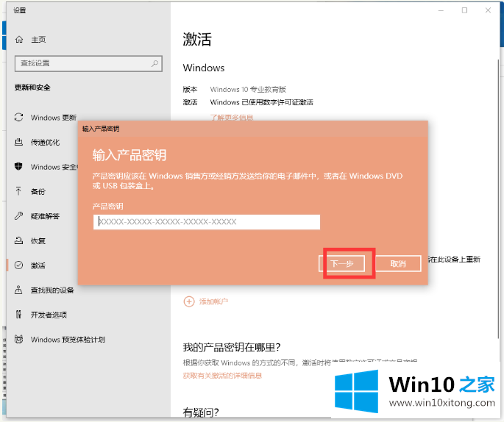The width and height of the screenshot is (504, 422).
Task: Open 疑难解答 troubleshoot page
Action: tap(45, 216)
